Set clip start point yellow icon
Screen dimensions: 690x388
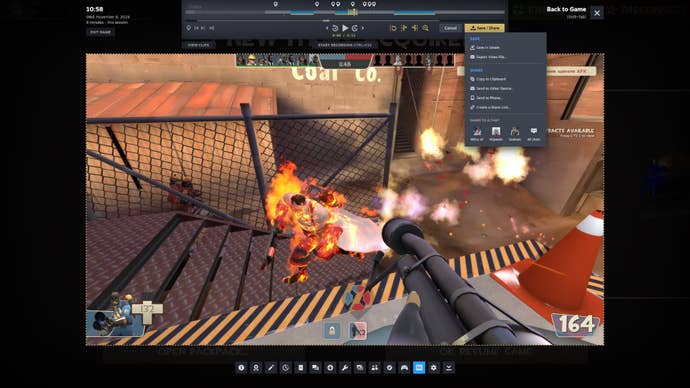pyautogui.click(x=404, y=28)
